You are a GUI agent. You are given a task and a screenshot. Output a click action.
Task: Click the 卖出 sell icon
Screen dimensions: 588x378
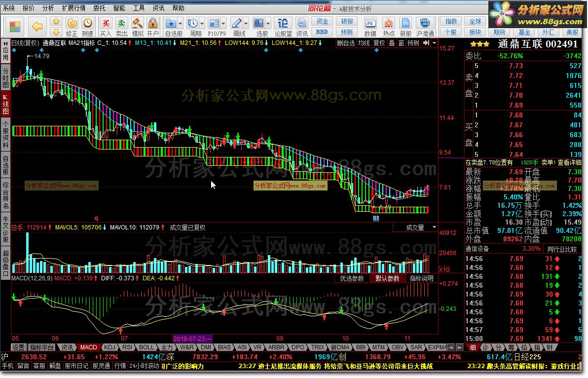[121, 27]
